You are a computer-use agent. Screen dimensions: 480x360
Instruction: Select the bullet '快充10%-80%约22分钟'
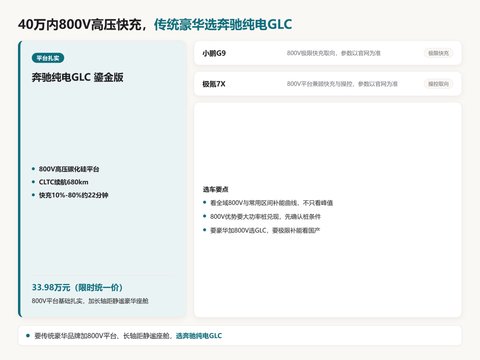point(73,195)
